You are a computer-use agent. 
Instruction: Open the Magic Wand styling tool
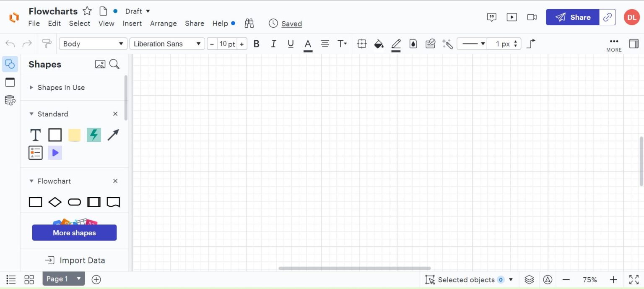pos(447,44)
